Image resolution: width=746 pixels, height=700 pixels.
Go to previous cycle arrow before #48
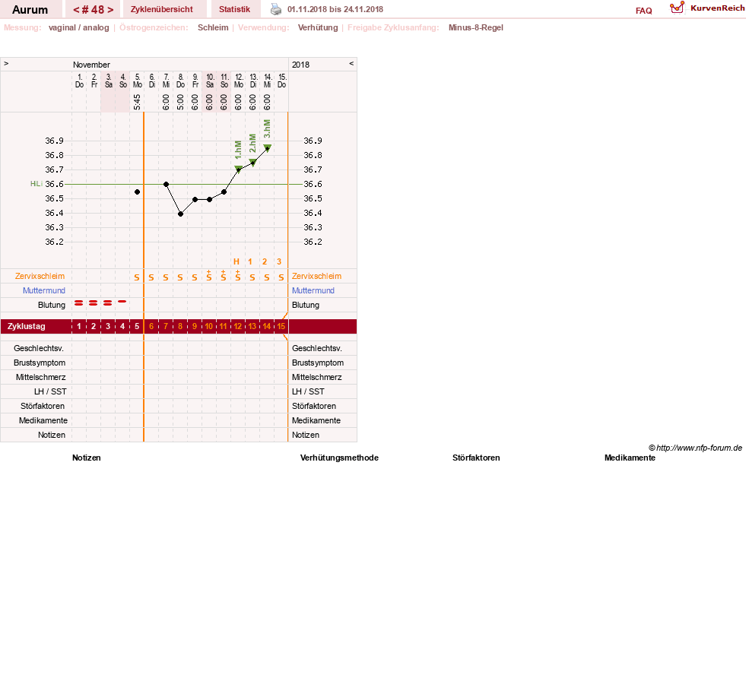click(76, 10)
